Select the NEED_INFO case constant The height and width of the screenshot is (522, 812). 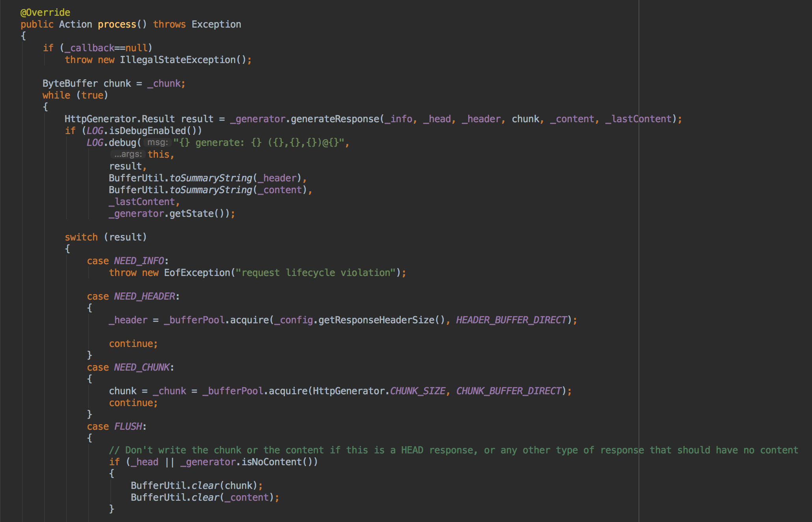(x=139, y=261)
